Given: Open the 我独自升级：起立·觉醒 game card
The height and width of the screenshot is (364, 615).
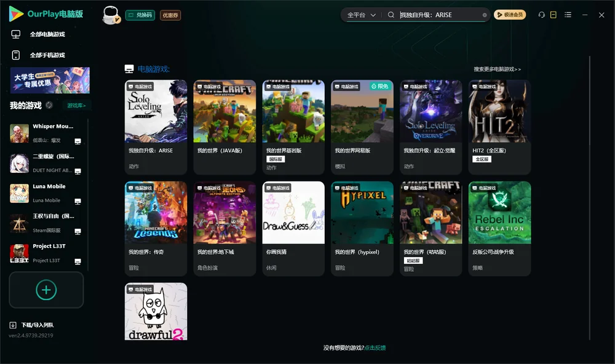Looking at the screenshot, I should [431, 127].
